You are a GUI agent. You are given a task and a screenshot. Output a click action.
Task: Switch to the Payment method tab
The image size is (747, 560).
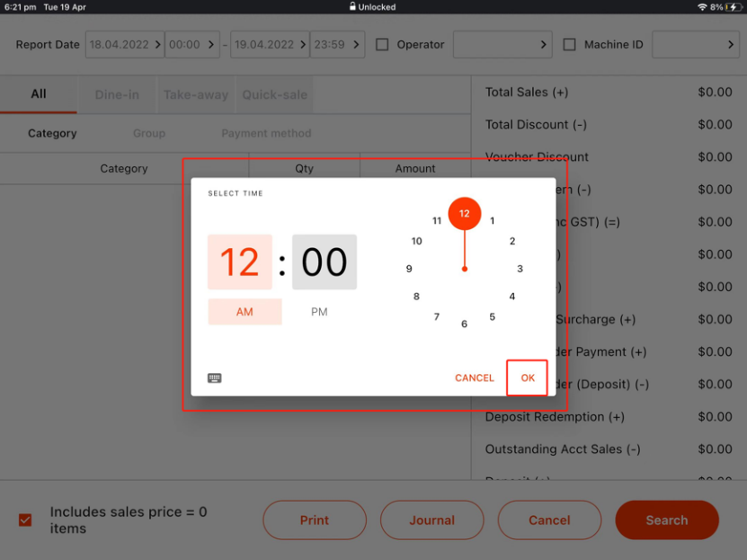coord(266,133)
